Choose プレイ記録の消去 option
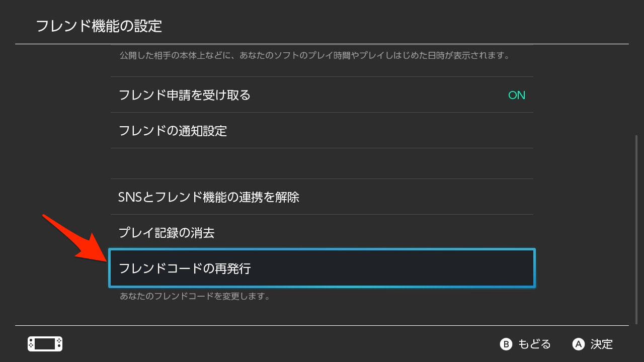The height and width of the screenshot is (362, 644). click(322, 233)
